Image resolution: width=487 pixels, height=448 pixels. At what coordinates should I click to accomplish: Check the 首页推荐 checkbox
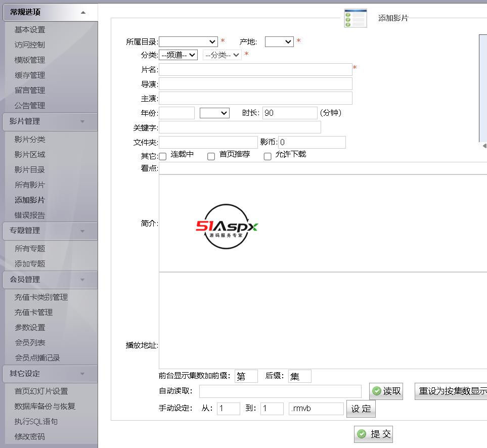[x=211, y=156]
